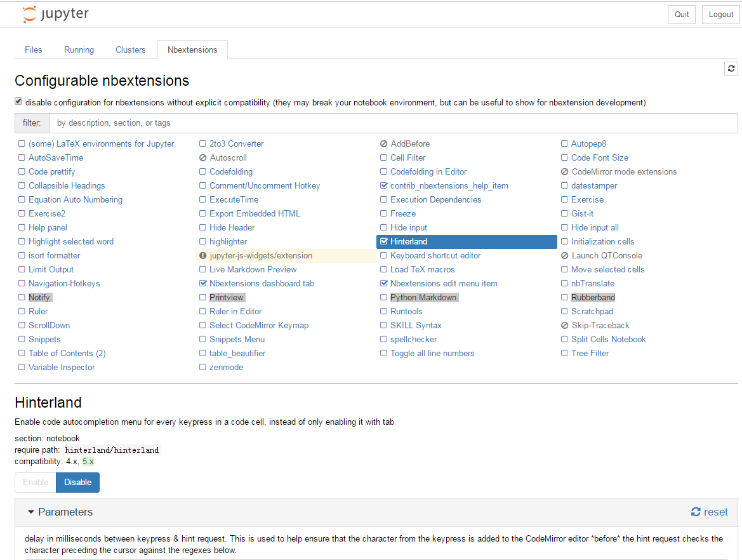Uncheck the Hinterland extension checkbox

coord(384,241)
